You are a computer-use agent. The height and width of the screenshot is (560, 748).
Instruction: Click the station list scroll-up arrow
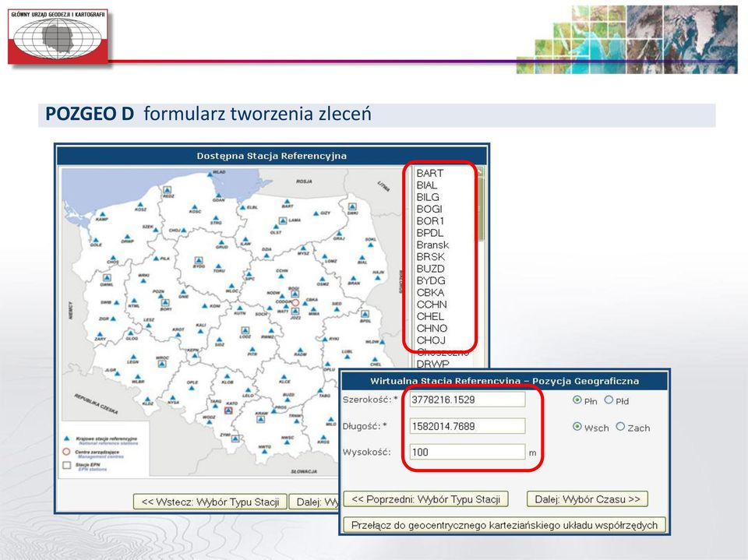pos(481,171)
